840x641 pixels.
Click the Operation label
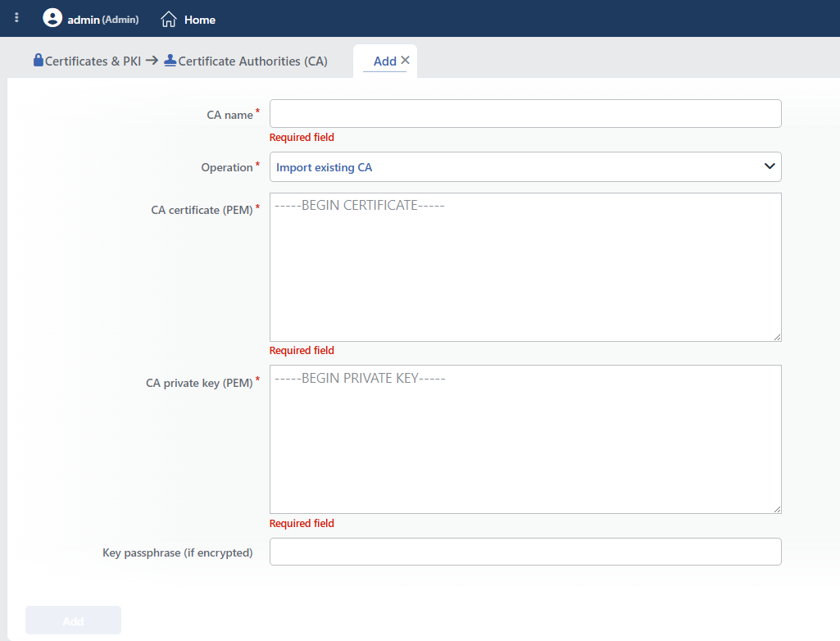pyautogui.click(x=227, y=167)
